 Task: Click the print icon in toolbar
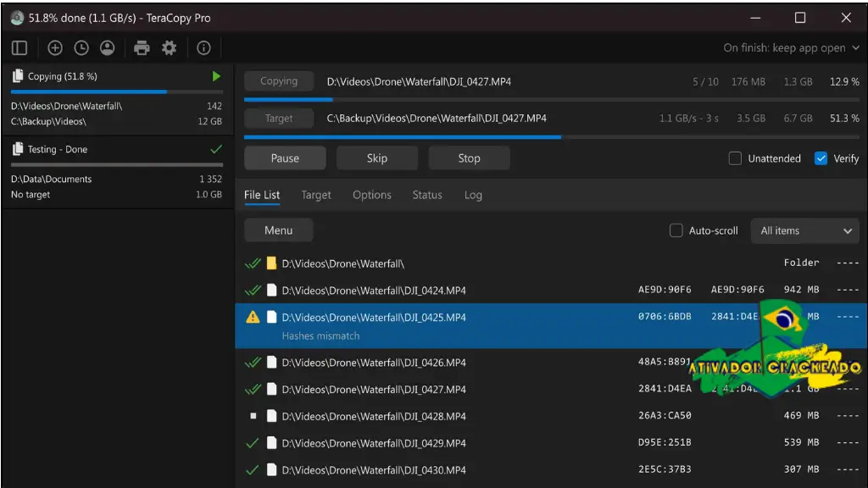(x=142, y=48)
